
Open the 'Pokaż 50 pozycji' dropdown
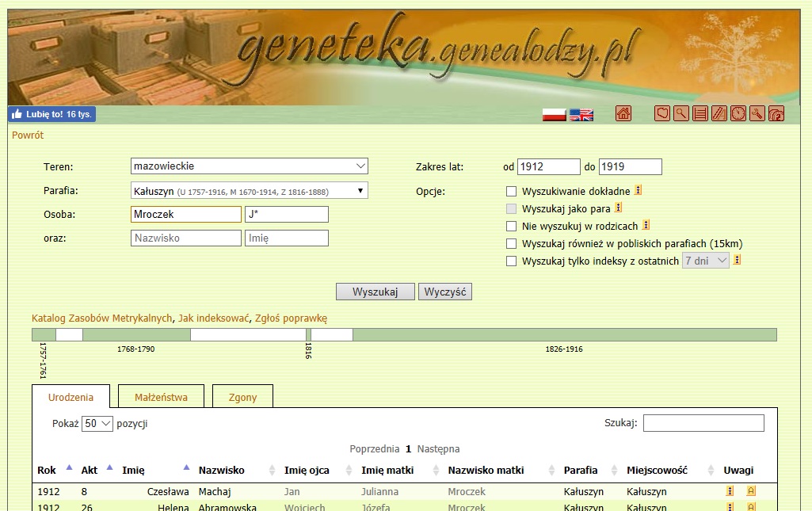pos(98,423)
